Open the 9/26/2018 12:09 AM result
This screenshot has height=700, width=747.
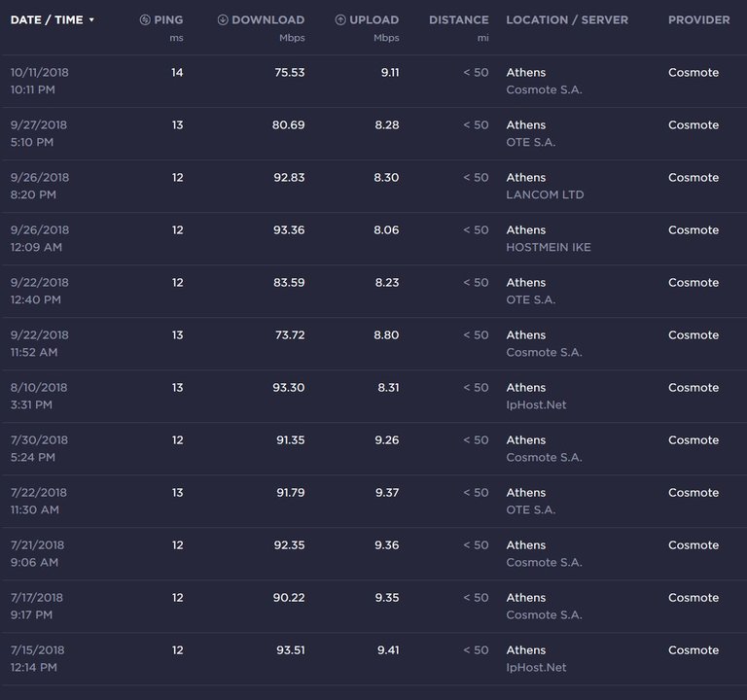[373, 238]
